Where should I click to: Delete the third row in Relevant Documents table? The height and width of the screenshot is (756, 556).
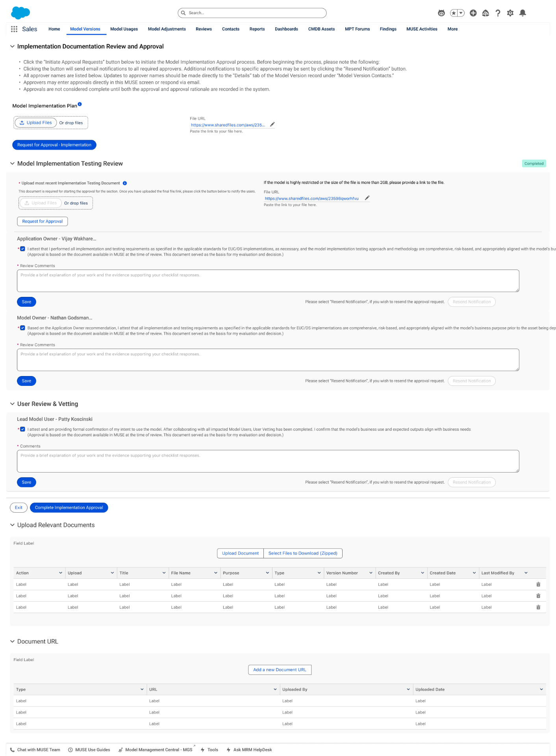[x=538, y=608]
